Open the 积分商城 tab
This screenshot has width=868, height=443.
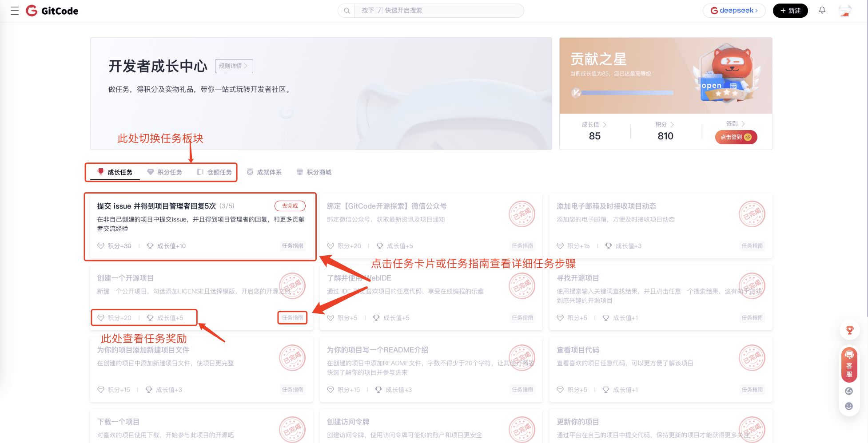click(314, 172)
